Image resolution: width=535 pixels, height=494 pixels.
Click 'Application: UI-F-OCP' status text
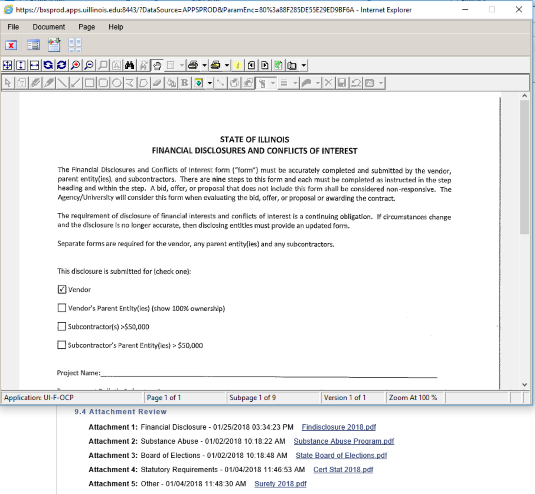pos(39,398)
